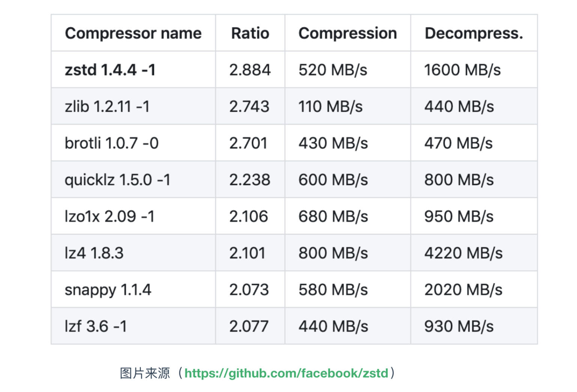577x392 pixels.
Task: Click the 1600 MB/s decompression value
Action: tap(462, 70)
